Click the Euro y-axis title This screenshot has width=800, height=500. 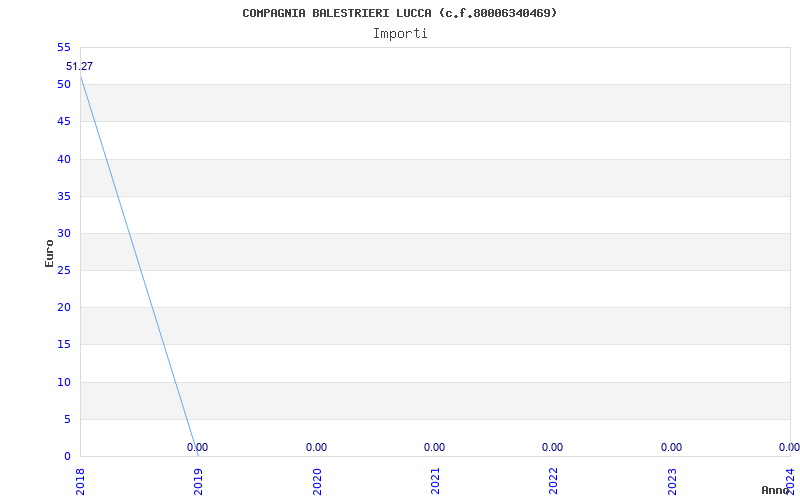tap(49, 253)
